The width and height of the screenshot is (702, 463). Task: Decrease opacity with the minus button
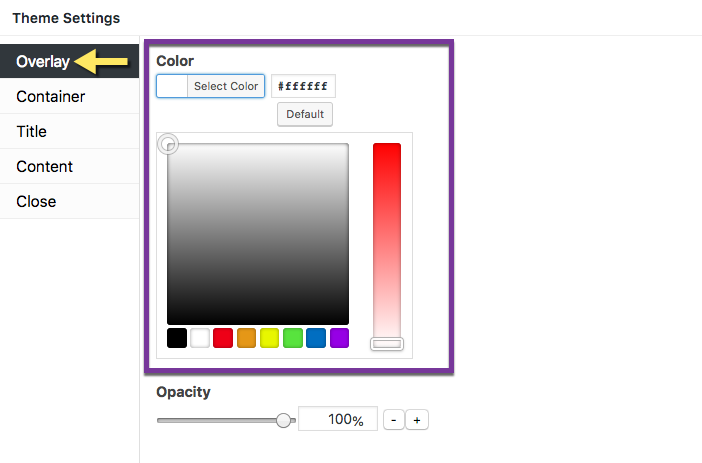point(394,420)
